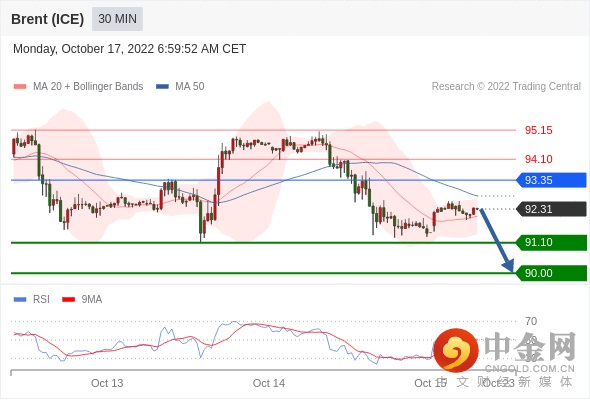Click the Oct 14 date axis label
Screen dimensions: 590x400
pos(269,383)
